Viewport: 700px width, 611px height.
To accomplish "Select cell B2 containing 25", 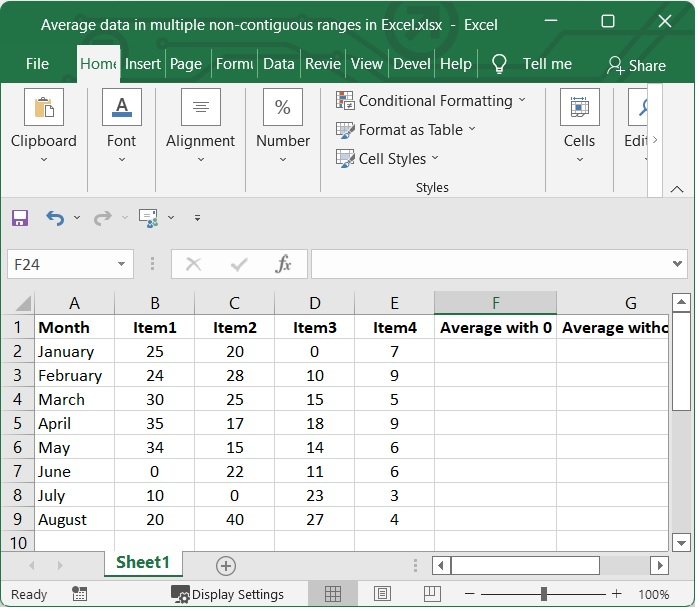I will click(155, 352).
